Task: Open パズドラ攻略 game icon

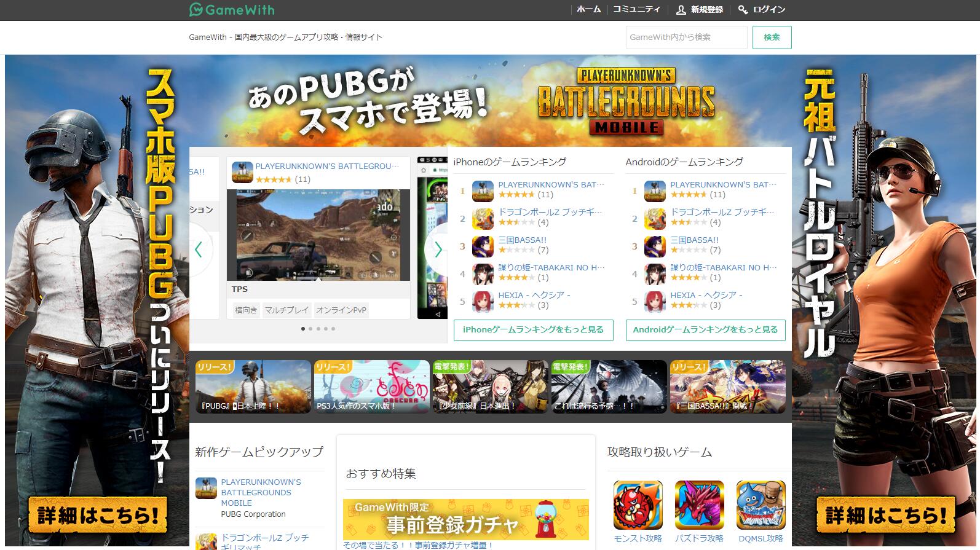Action: 700,505
